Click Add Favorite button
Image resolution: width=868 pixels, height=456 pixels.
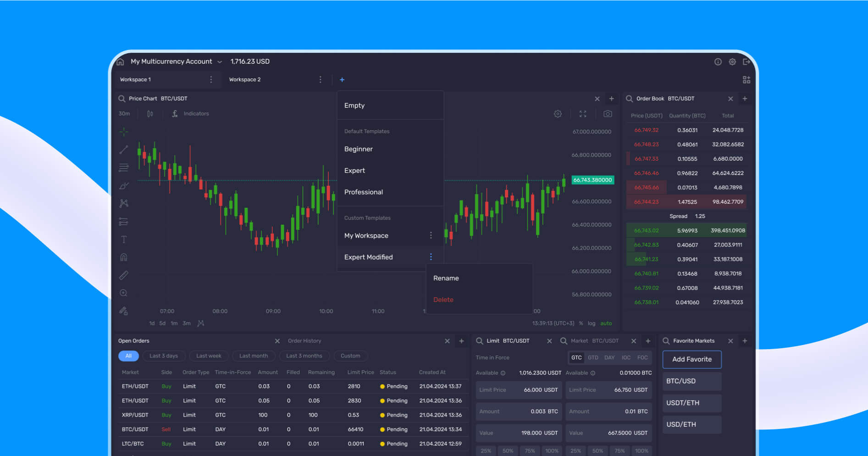[x=692, y=359]
